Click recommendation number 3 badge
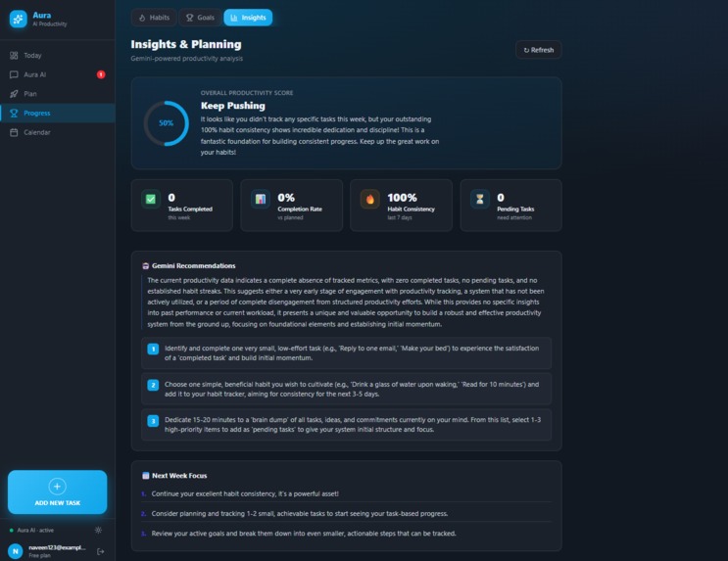This screenshot has width=728, height=561. (153, 421)
